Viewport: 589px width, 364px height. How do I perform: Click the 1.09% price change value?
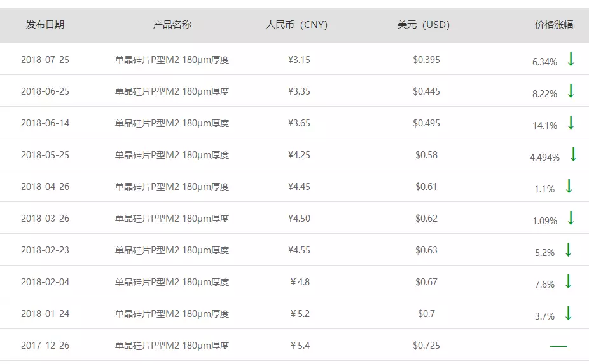[544, 220]
